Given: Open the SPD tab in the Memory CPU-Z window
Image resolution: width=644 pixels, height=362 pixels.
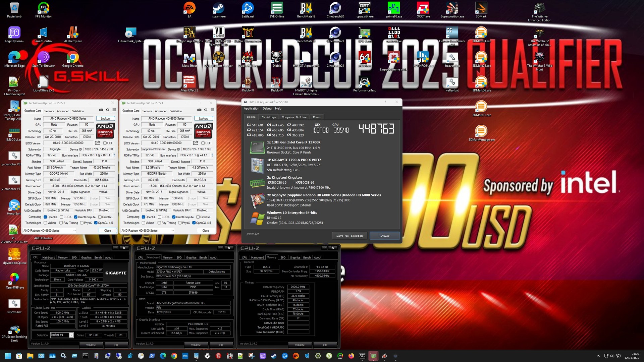Looking at the screenshot, I should (283, 258).
